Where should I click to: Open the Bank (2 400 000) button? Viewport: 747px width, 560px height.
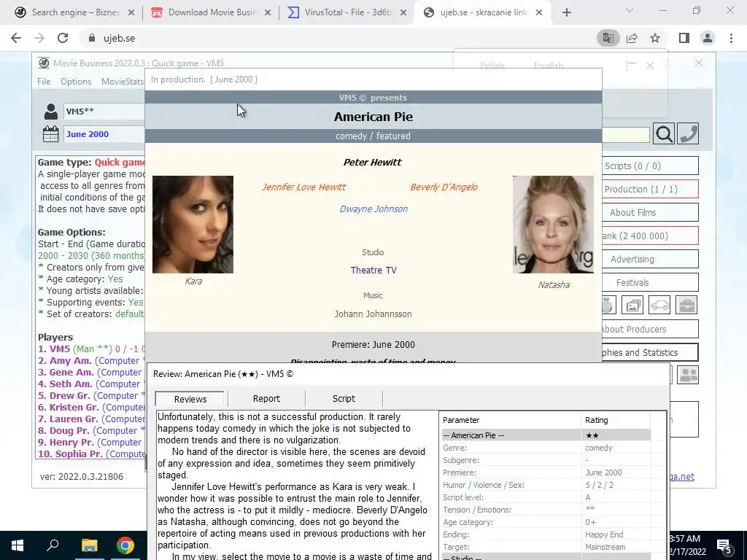650,236
